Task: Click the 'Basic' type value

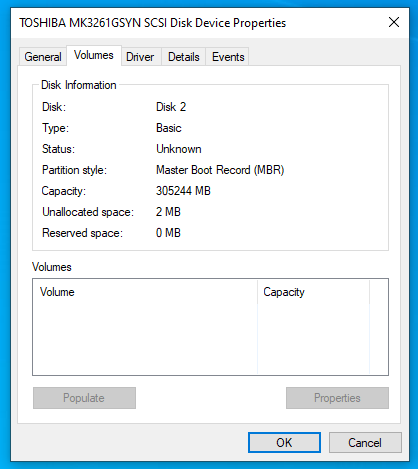Action: click(x=169, y=128)
